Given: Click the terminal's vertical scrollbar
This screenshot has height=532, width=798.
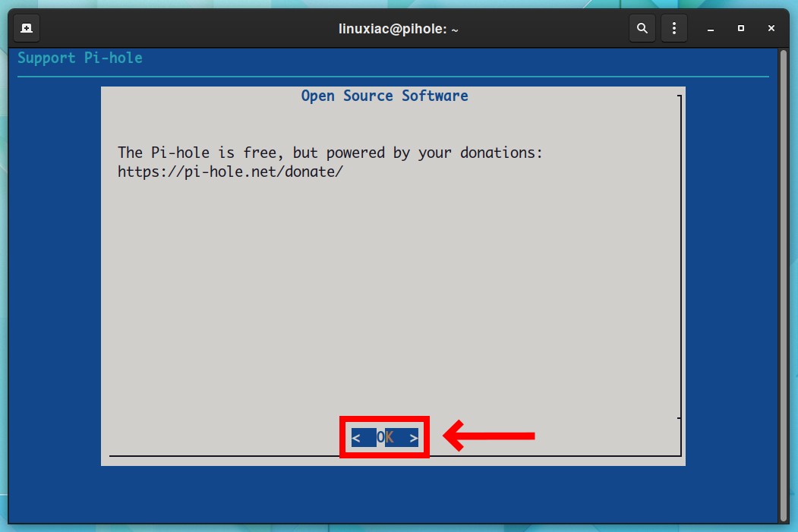Looking at the screenshot, I should click(784, 285).
